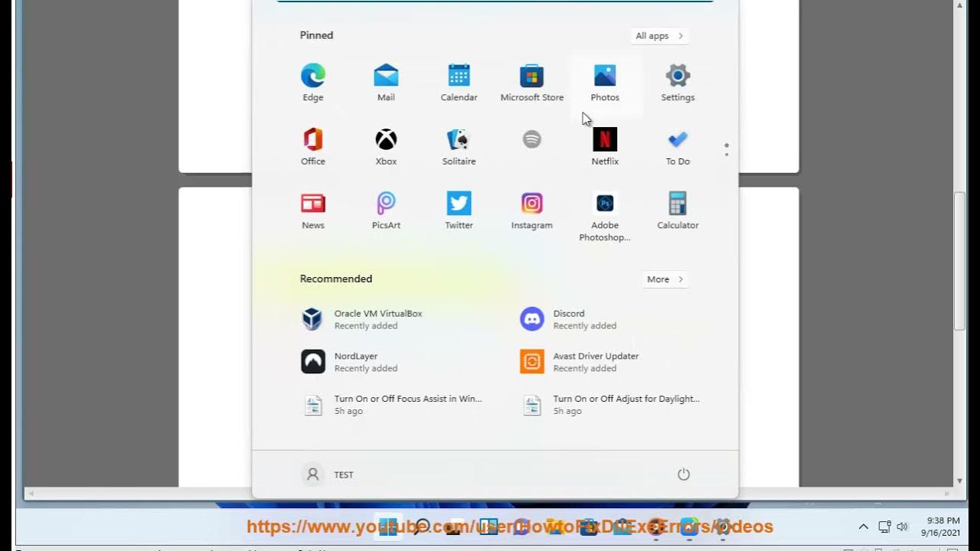Launch Adobe Photoshop

(605, 217)
